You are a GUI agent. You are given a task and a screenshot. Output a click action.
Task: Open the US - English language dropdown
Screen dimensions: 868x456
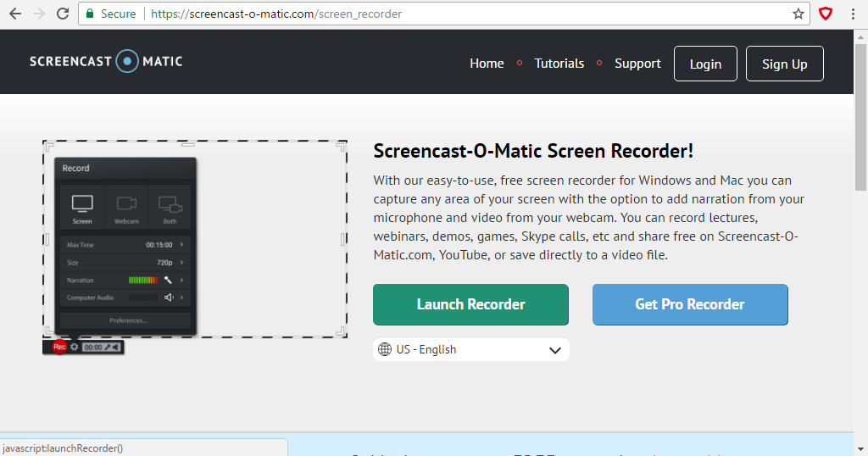point(470,349)
